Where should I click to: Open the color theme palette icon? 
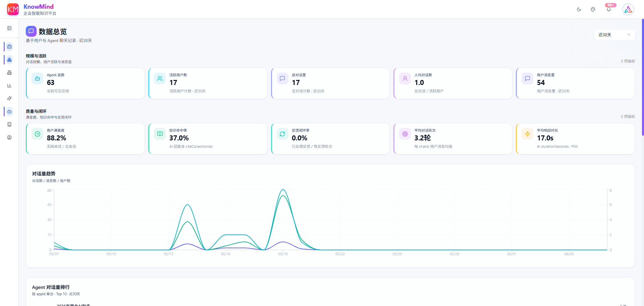point(593,9)
